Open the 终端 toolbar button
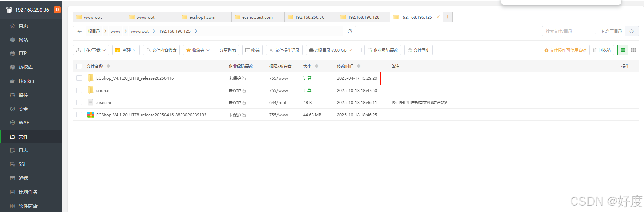Image resolution: width=644 pixels, height=212 pixels. point(252,50)
